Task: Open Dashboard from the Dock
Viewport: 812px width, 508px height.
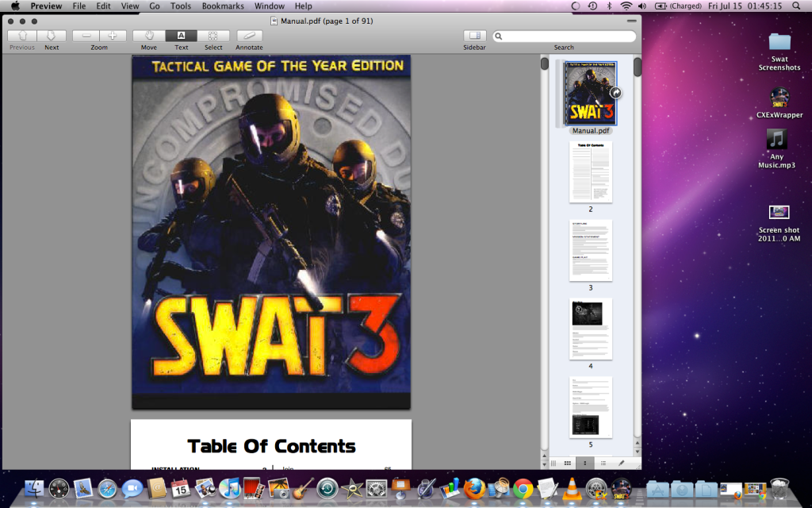Action: pyautogui.click(x=59, y=488)
